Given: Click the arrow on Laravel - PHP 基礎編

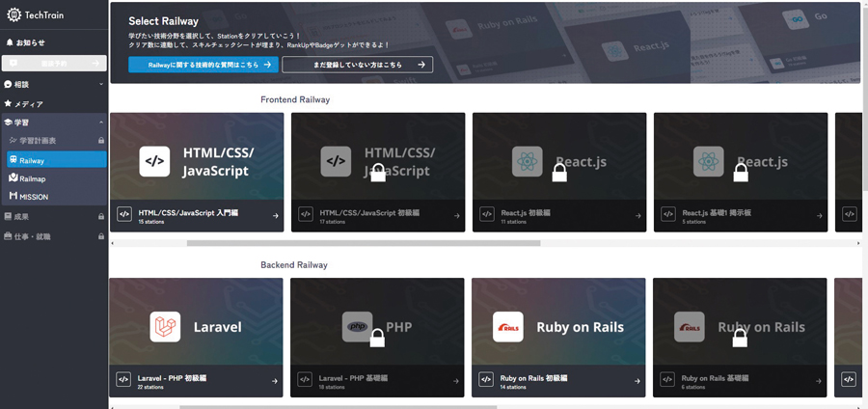Looking at the screenshot, I should (x=456, y=381).
